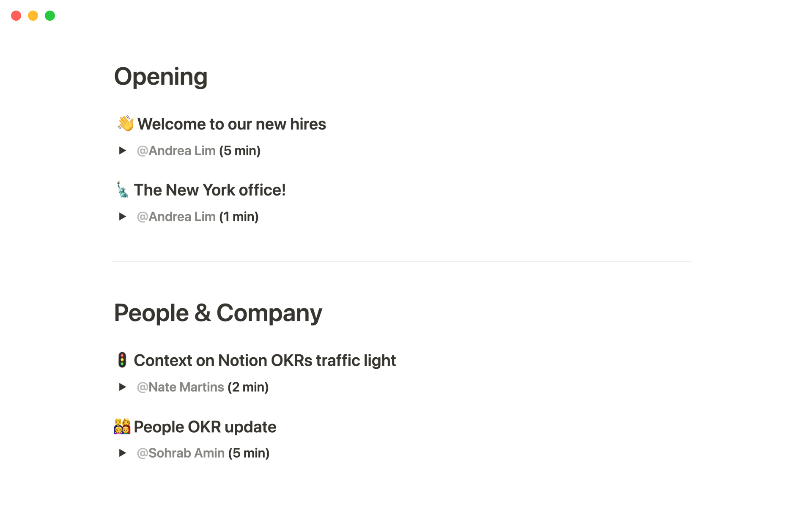Click the People OKR update heading

coord(205,427)
